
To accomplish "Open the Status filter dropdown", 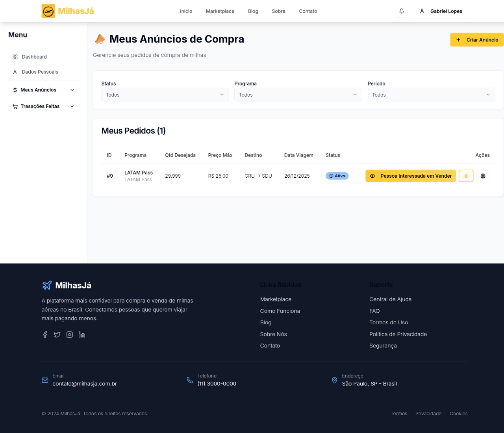I will (165, 95).
